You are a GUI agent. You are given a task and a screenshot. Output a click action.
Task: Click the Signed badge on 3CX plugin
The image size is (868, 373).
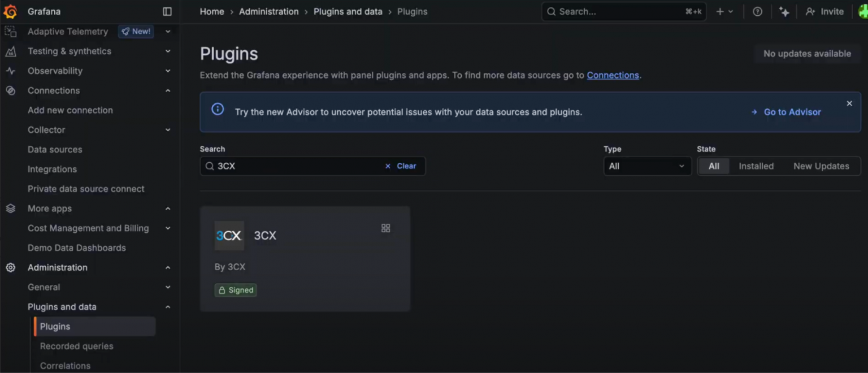[x=236, y=290]
